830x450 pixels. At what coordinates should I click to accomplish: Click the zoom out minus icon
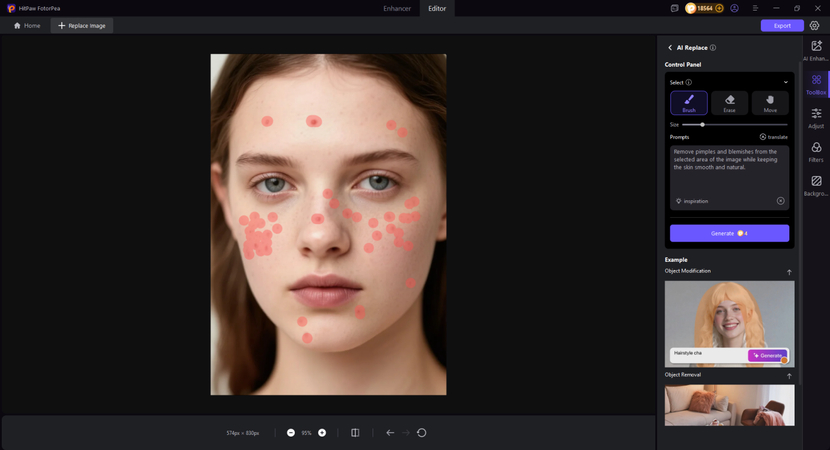291,433
